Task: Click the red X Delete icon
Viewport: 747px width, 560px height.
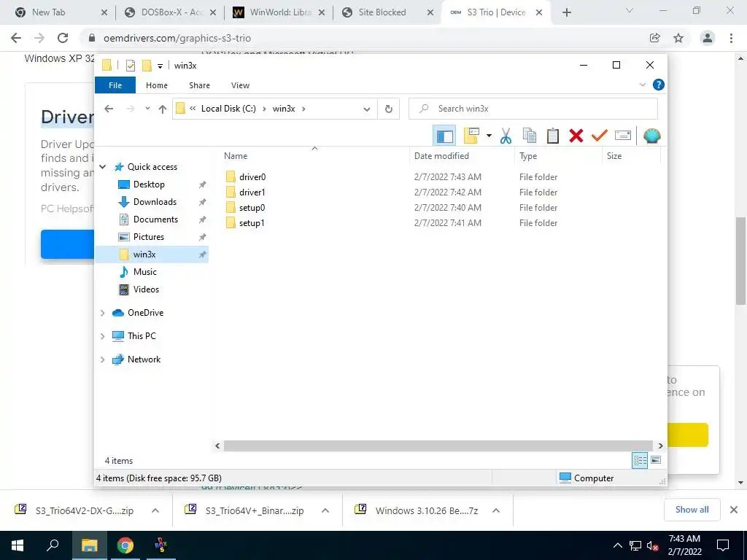Action: (576, 136)
